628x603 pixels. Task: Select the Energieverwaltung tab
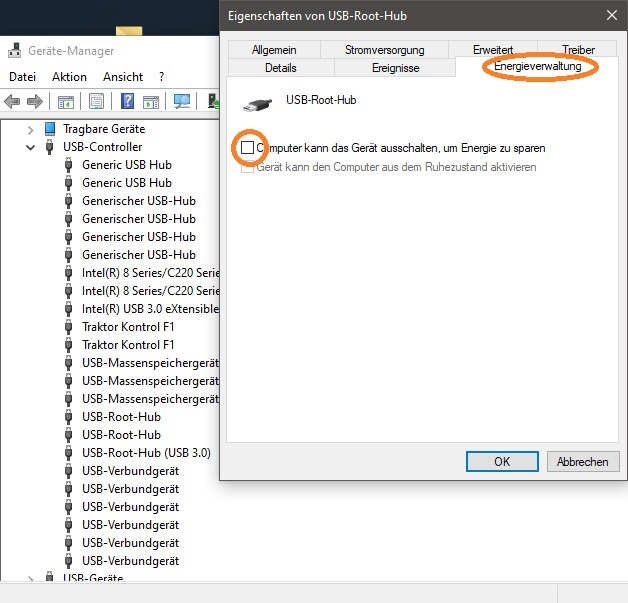pos(537,66)
